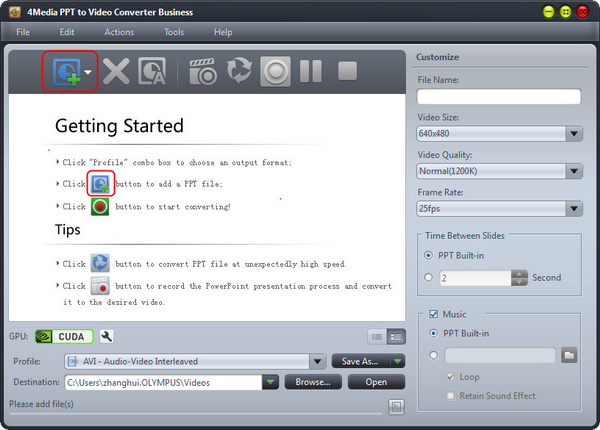Click the File Name input field
600x430 pixels.
coord(498,97)
